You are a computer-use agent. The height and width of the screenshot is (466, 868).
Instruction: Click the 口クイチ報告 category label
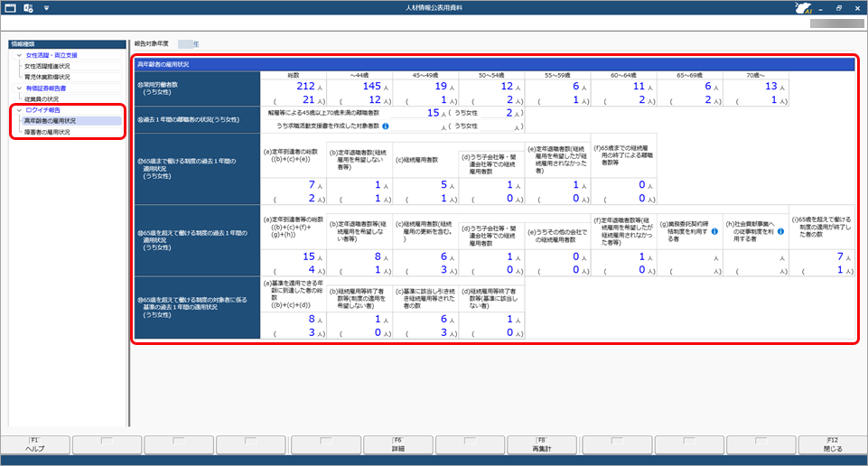(42, 110)
